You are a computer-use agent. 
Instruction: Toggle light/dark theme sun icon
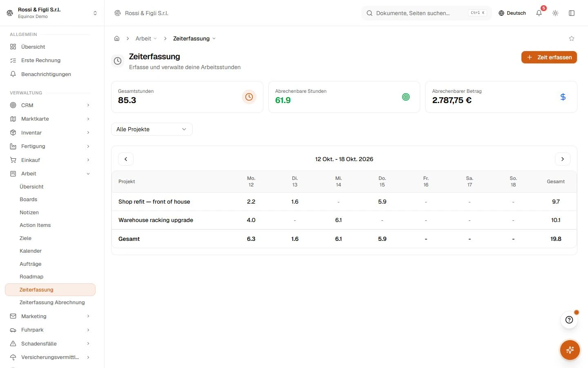coord(555,13)
